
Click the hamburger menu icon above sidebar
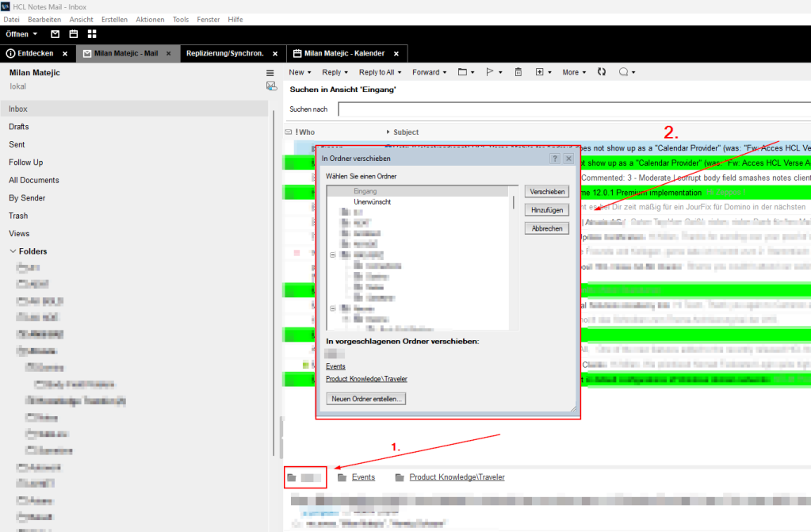click(270, 73)
